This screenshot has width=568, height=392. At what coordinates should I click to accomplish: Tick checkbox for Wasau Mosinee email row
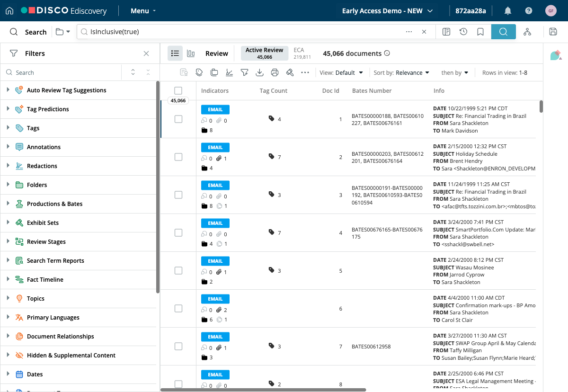(x=178, y=271)
